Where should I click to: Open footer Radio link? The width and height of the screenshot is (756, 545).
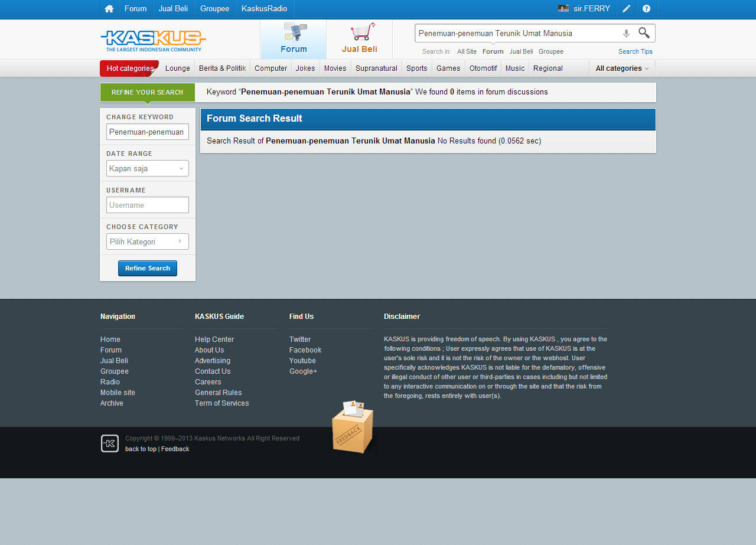(110, 382)
